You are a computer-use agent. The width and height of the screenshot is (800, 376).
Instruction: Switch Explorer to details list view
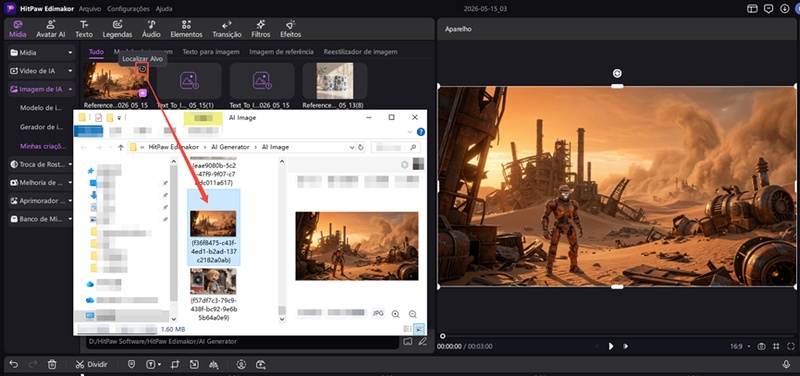tap(407, 329)
